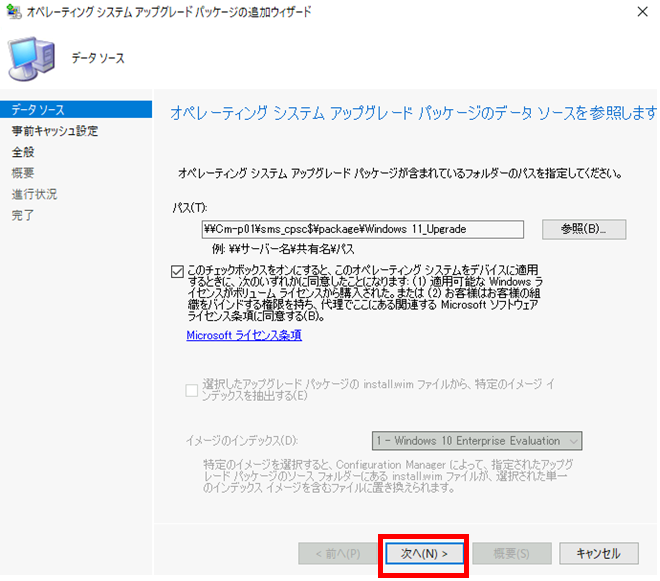Open Microsoft ライセンス条項 link
Screen dimensions: 660x581
pyautogui.click(x=244, y=335)
